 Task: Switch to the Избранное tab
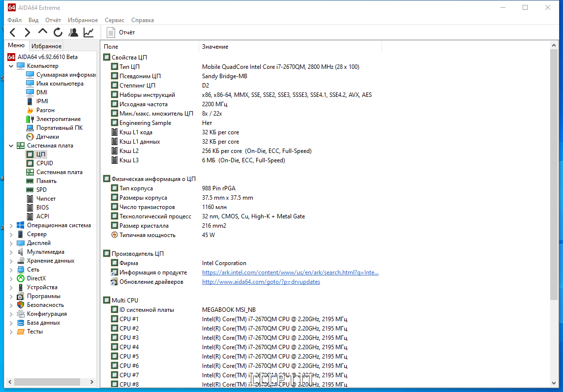pos(46,46)
